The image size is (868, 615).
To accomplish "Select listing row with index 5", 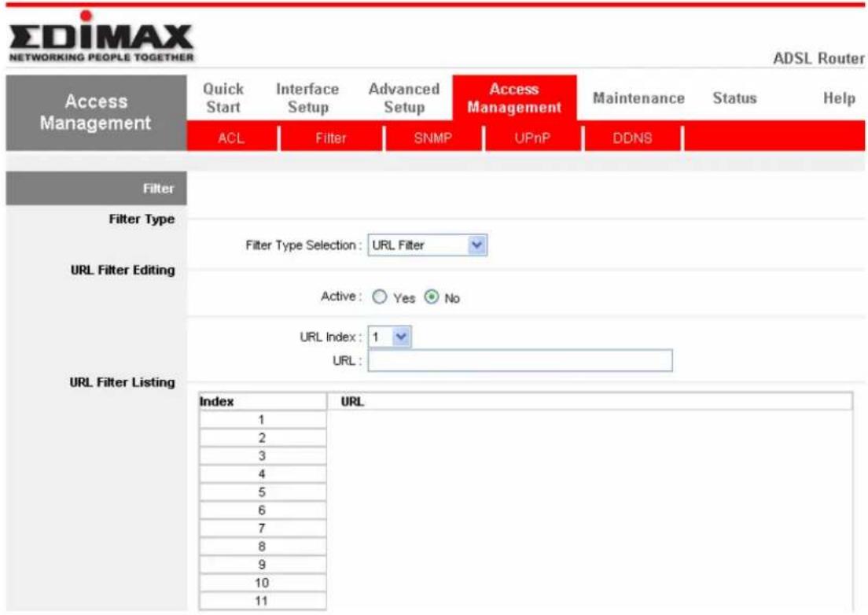I will coord(263,492).
